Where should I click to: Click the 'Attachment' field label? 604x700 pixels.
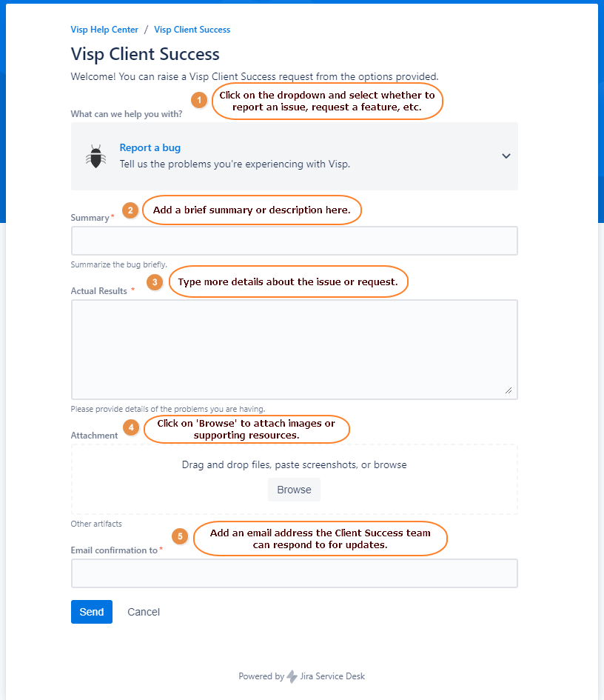click(x=94, y=436)
